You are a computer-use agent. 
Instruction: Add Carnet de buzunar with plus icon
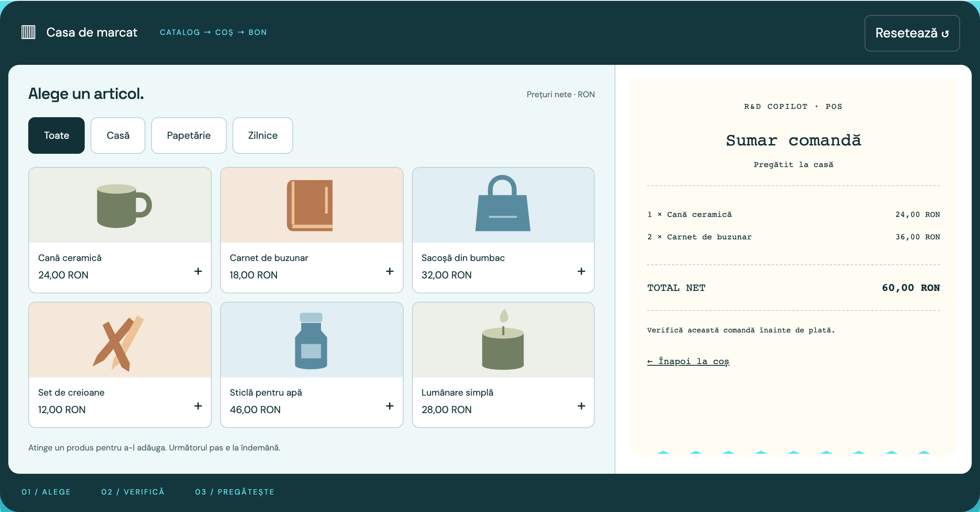(390, 271)
